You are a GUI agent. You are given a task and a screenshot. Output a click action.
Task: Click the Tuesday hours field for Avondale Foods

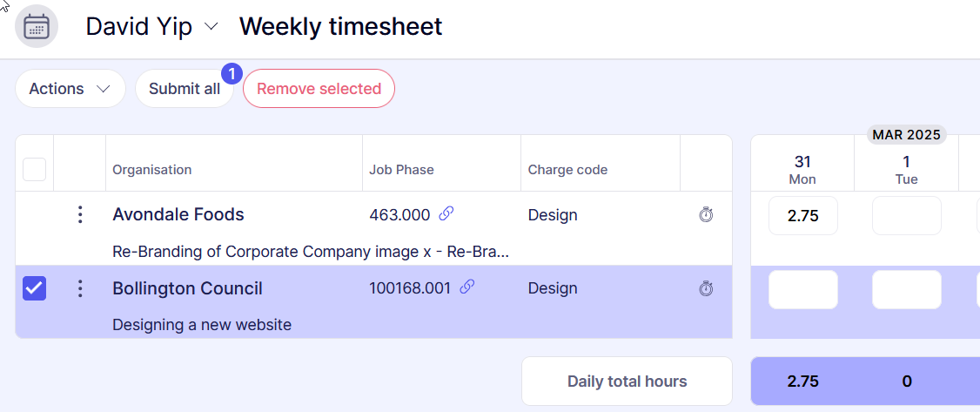pos(906,216)
